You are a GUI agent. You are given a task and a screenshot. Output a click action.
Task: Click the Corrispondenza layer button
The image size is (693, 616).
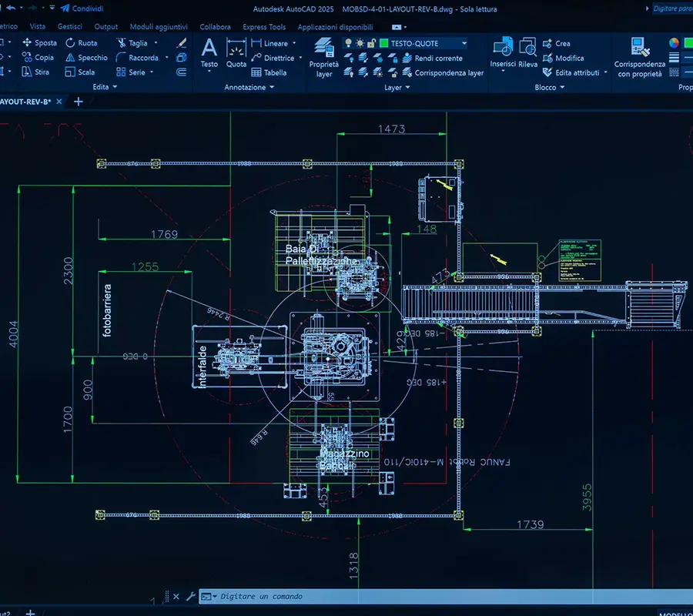click(x=444, y=72)
